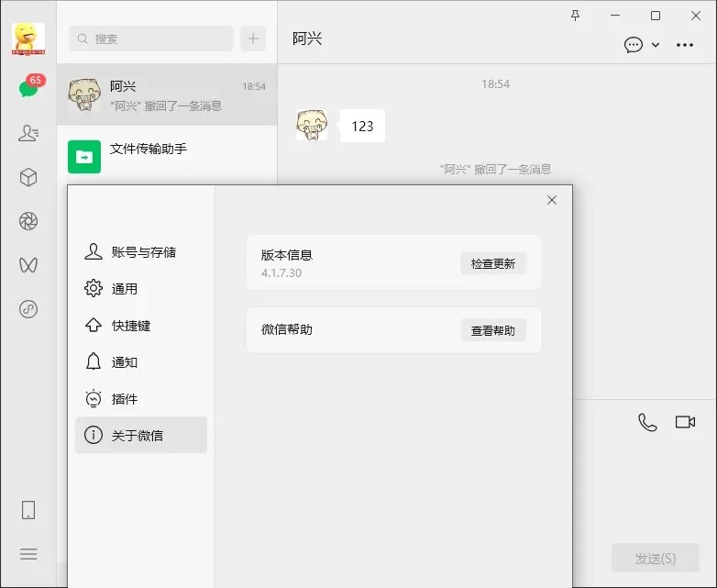Expand the dropdown arrow beside chat bubble
717x588 pixels.
656,45
